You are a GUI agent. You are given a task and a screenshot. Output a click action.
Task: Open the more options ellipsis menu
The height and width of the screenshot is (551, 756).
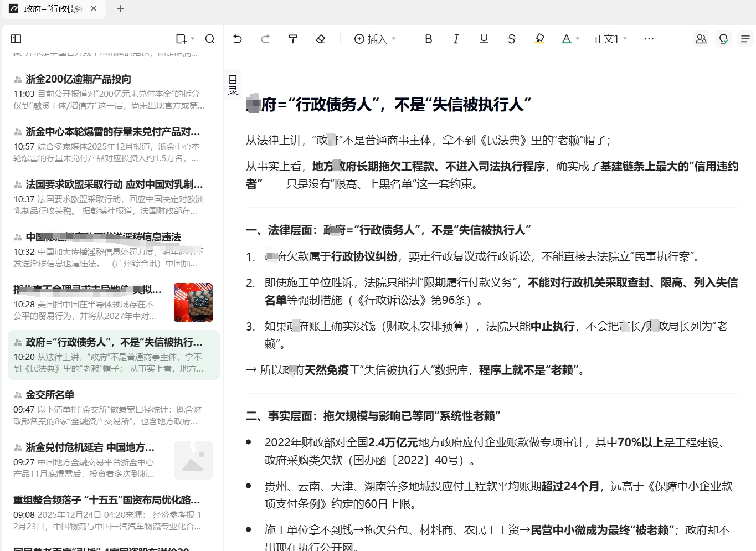pyautogui.click(x=649, y=39)
